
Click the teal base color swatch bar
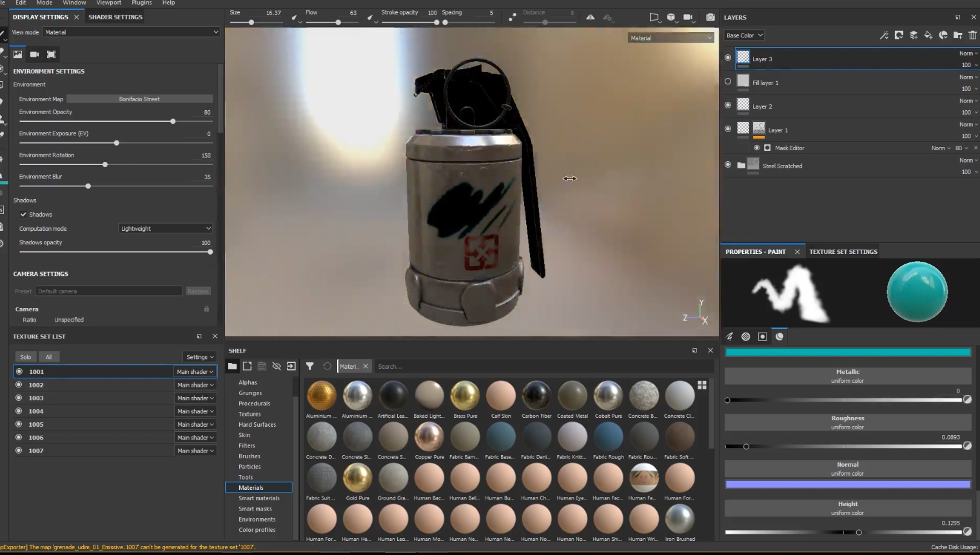(x=847, y=352)
